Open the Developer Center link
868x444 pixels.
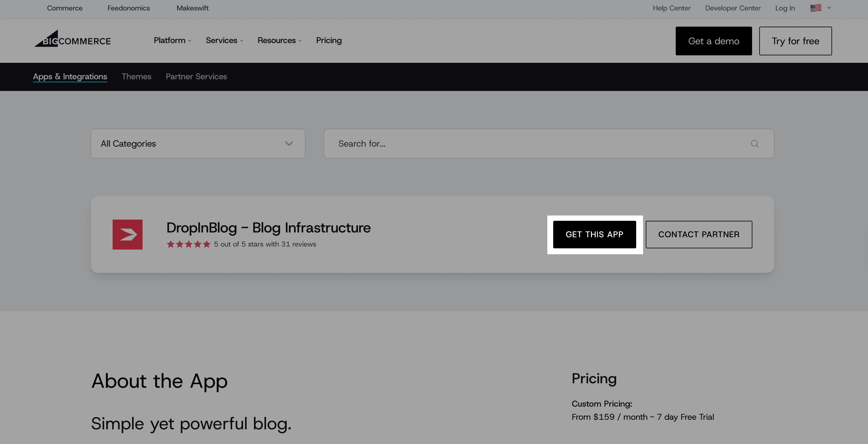[x=733, y=8]
